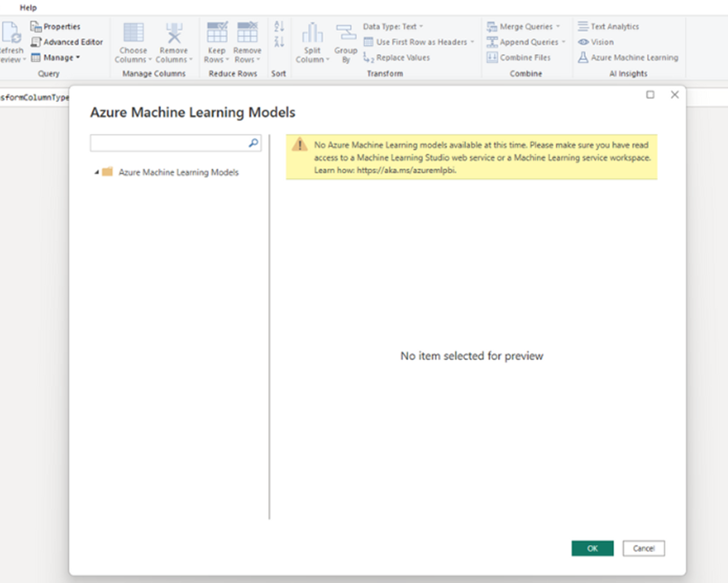Sort descending with Z-A icon
This screenshot has width=728, height=583.
[x=279, y=42]
